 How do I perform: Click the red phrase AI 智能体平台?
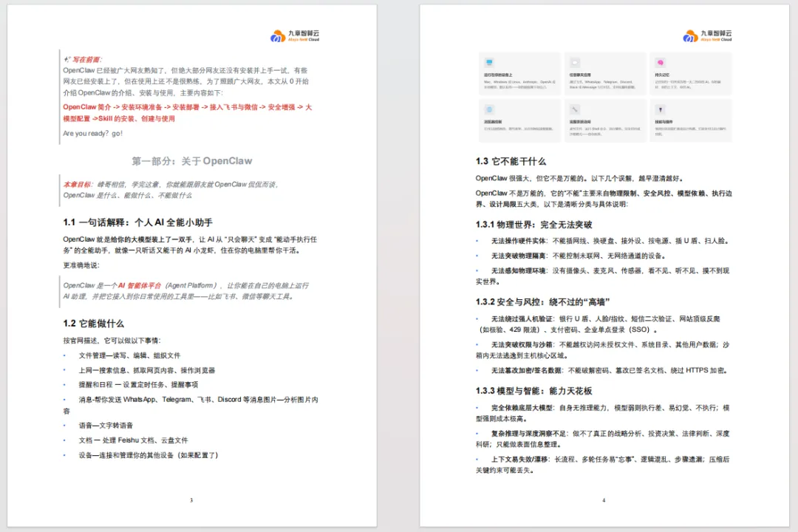(x=140, y=286)
